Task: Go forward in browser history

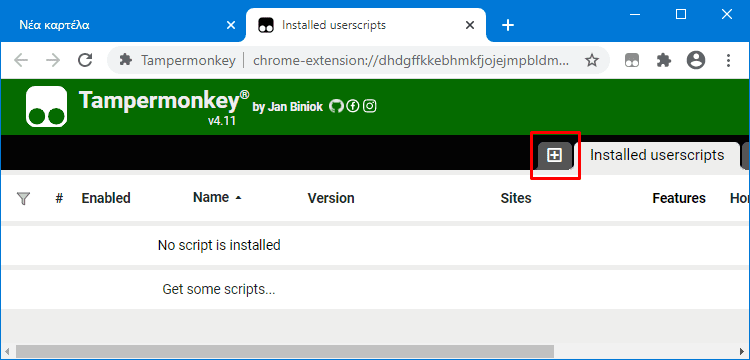Action: click(53, 60)
